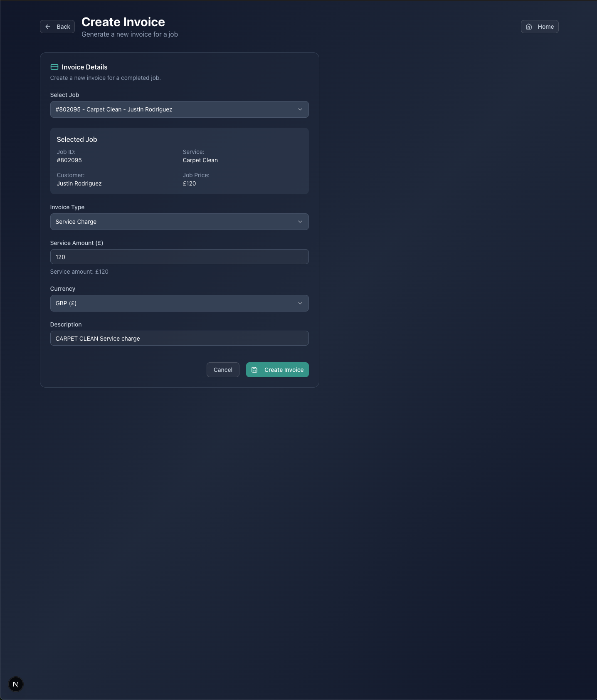
Task: Click chevron arrow on Select Job combo
Action: [x=300, y=109]
